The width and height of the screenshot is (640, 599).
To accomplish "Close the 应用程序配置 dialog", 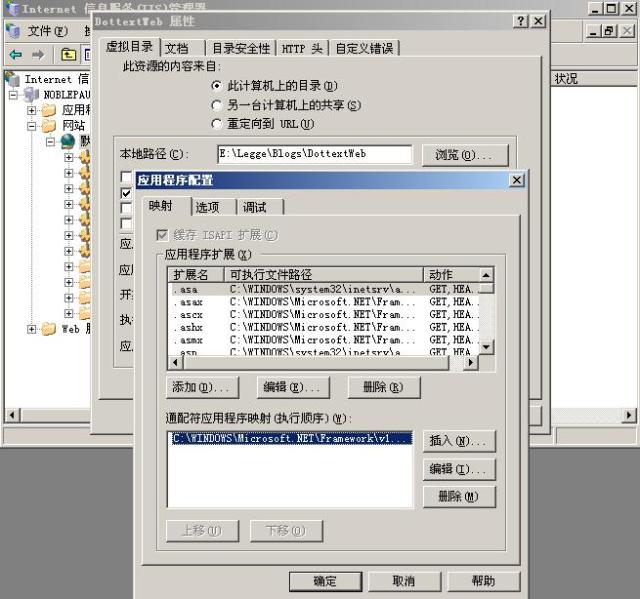I will click(516, 180).
